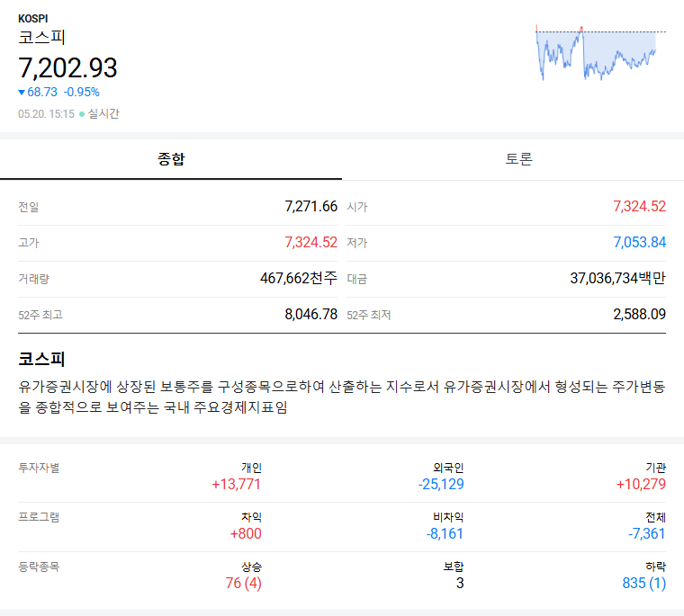Click the 비차익 program value -8,161
This screenshot has width=684, height=616.
pyautogui.click(x=445, y=533)
